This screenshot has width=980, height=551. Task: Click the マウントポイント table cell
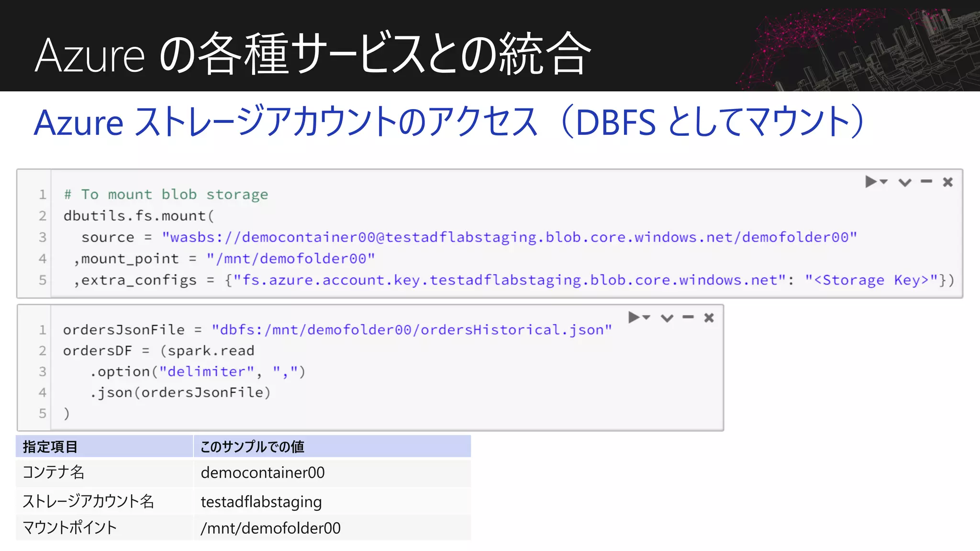coord(104,528)
